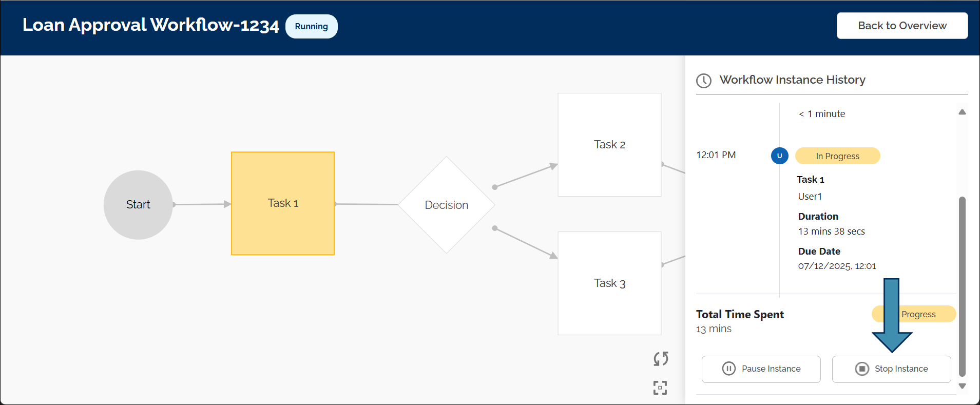Click the pause icon inside Pause Instance
This screenshot has height=405, width=980.
(729, 369)
